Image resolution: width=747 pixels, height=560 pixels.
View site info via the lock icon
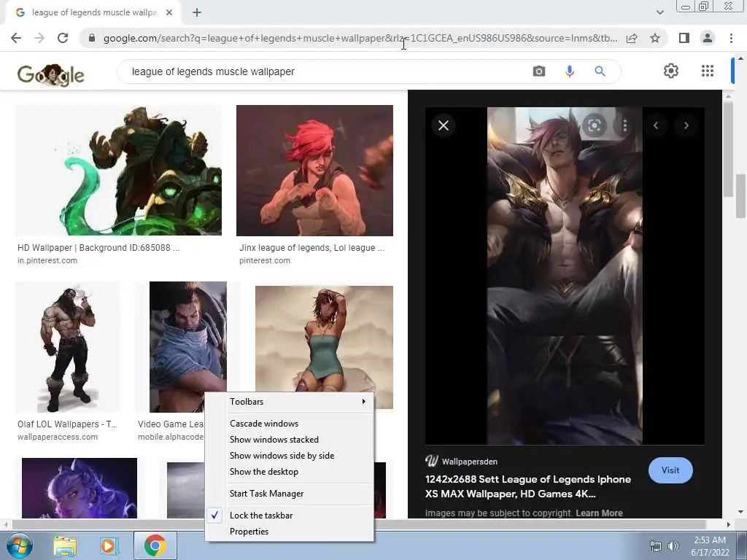point(93,38)
